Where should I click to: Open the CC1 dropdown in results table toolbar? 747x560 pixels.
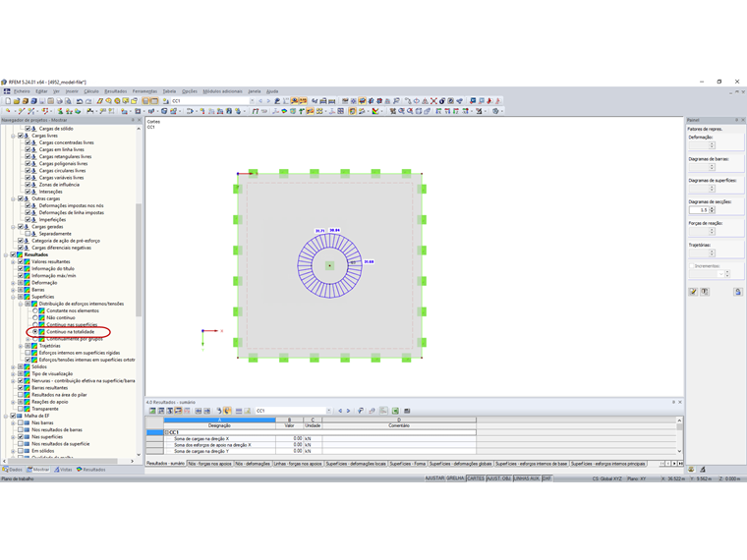click(x=328, y=411)
